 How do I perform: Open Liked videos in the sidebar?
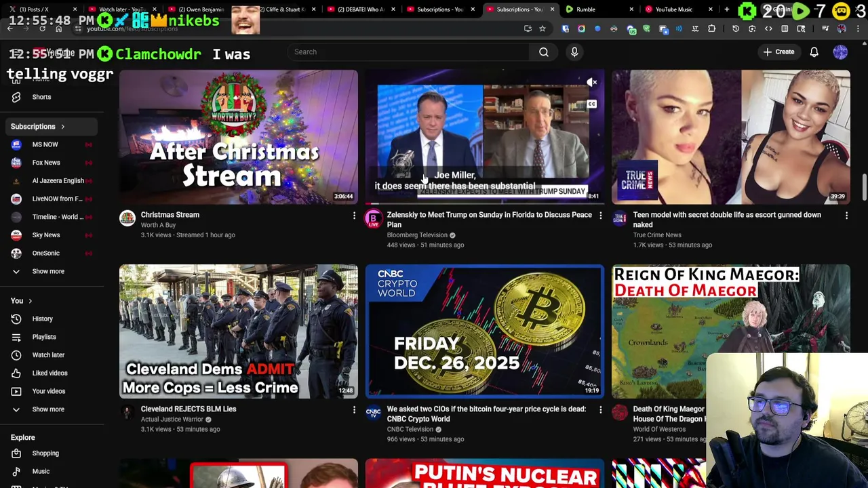pyautogui.click(x=50, y=373)
